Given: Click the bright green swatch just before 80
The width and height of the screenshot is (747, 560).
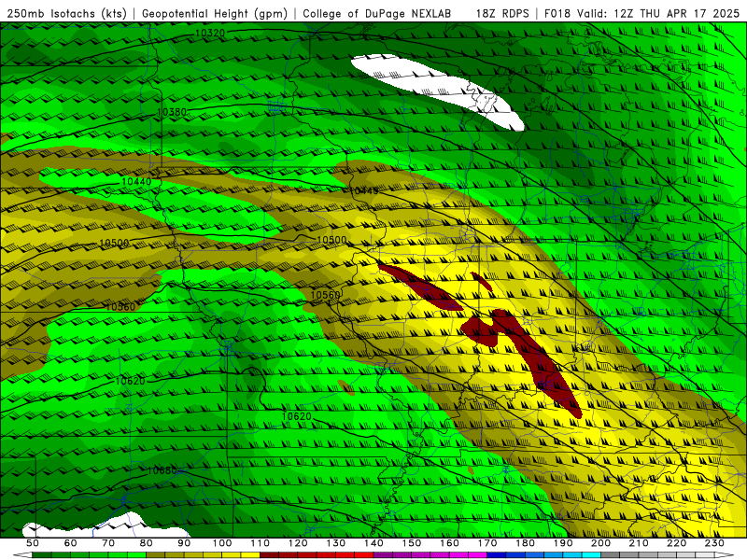Looking at the screenshot, I should tap(136, 555).
